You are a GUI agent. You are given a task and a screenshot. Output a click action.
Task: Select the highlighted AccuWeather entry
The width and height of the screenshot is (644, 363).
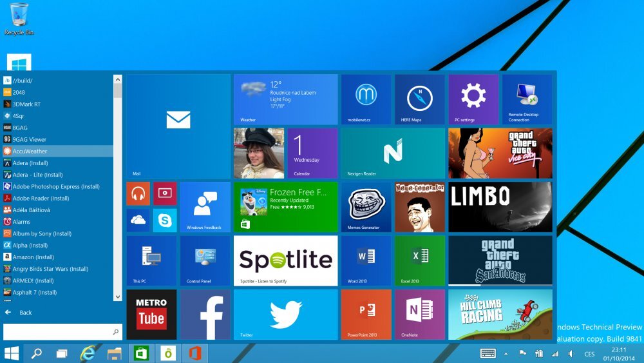[57, 152]
